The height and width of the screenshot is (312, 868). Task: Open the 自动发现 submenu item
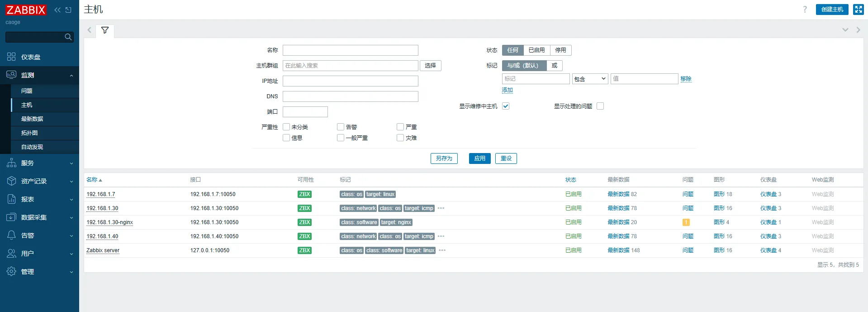pos(45,147)
